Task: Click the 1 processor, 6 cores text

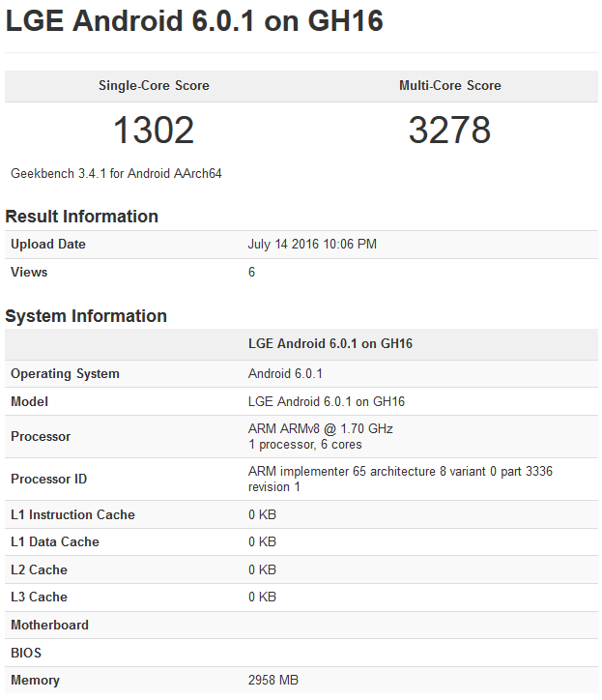Action: point(305,444)
